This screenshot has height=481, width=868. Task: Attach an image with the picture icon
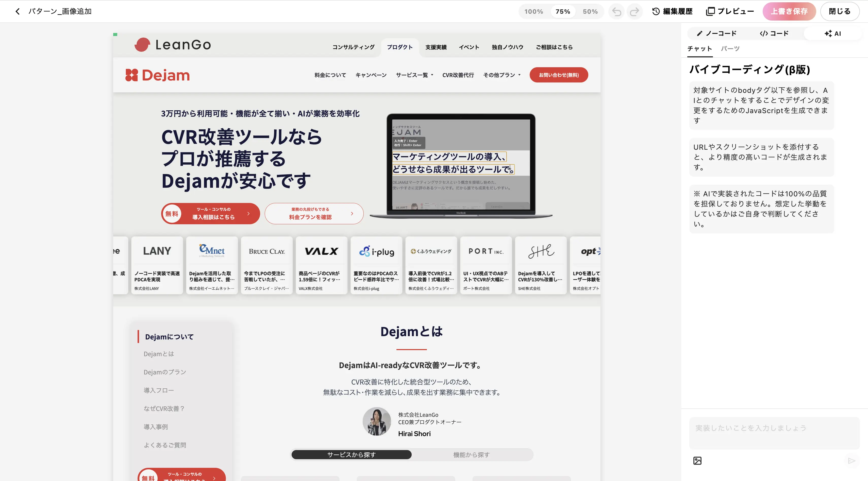[697, 460]
